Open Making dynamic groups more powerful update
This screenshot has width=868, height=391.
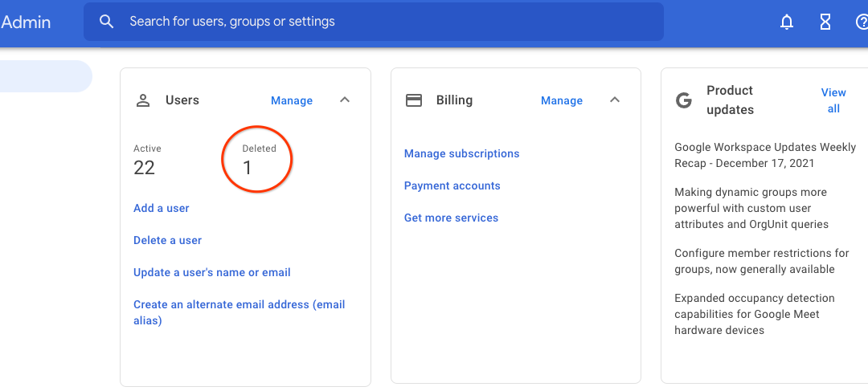click(751, 208)
